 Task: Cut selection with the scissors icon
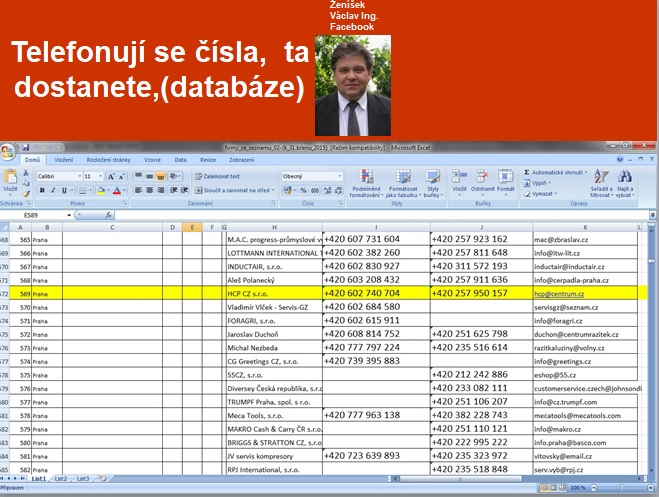pyautogui.click(x=26, y=173)
